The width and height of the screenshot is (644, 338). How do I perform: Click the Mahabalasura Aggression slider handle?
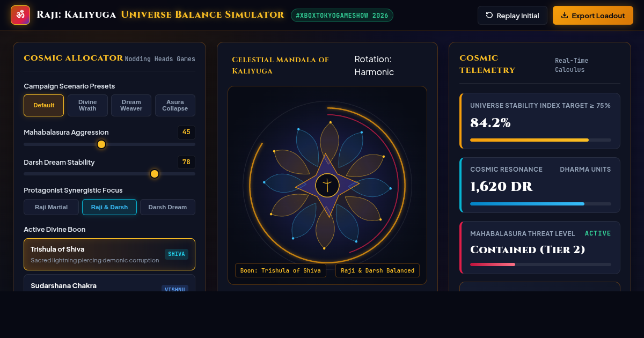(101, 144)
